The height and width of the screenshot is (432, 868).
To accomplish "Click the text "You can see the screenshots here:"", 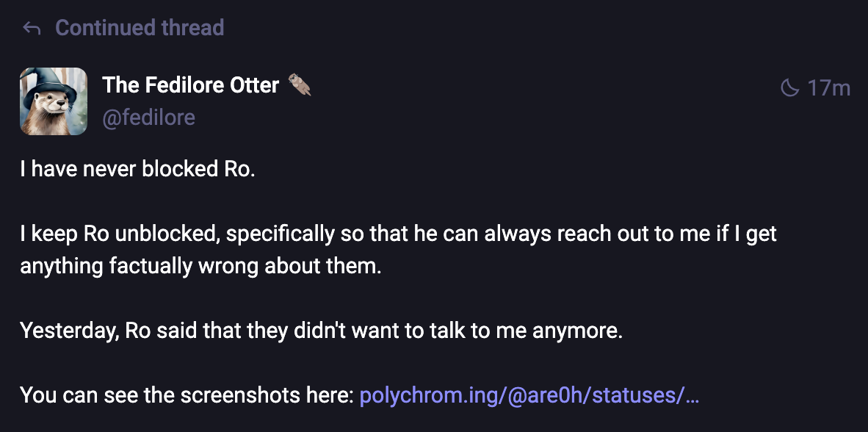I will click(187, 395).
